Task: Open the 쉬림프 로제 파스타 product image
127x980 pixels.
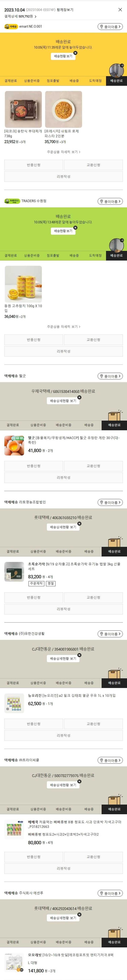Action: click(63, 109)
